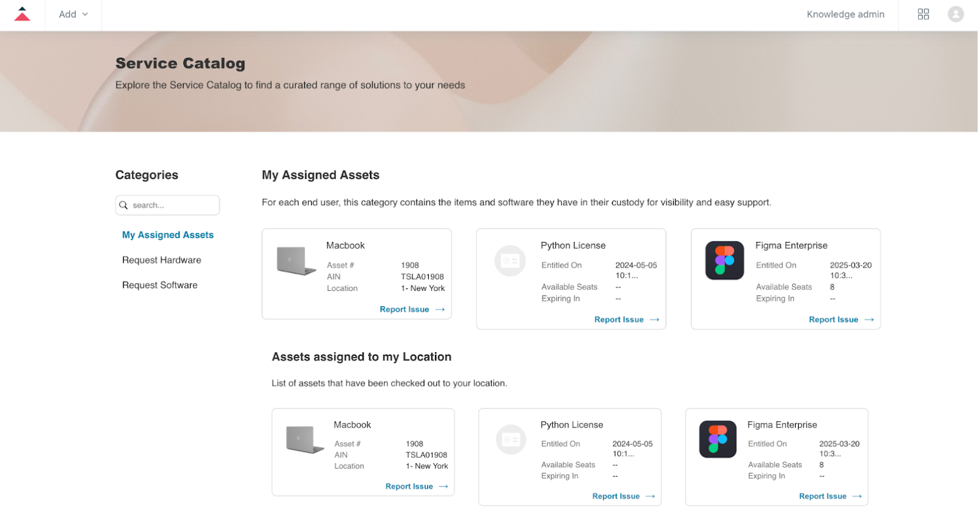980x531 pixels.
Task: Open the apps grid icon
Action: [923, 14]
